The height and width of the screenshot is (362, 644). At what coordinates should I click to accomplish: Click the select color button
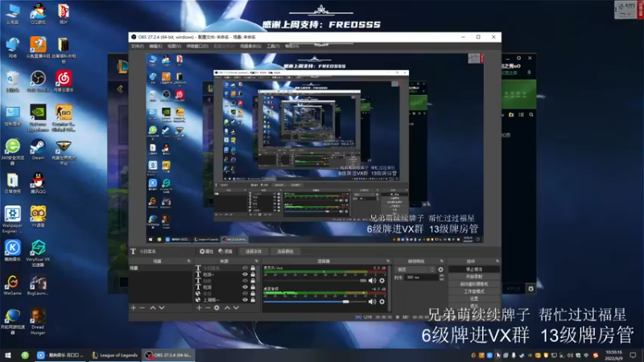[285, 251]
